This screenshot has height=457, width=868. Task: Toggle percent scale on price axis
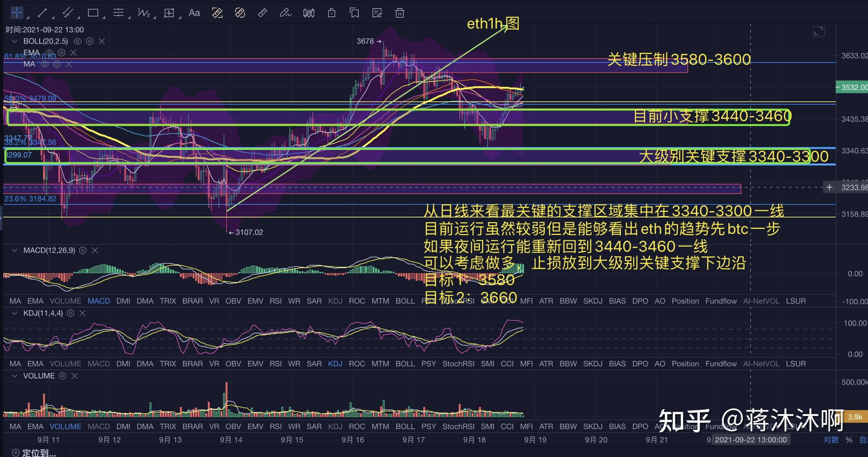(x=849, y=440)
